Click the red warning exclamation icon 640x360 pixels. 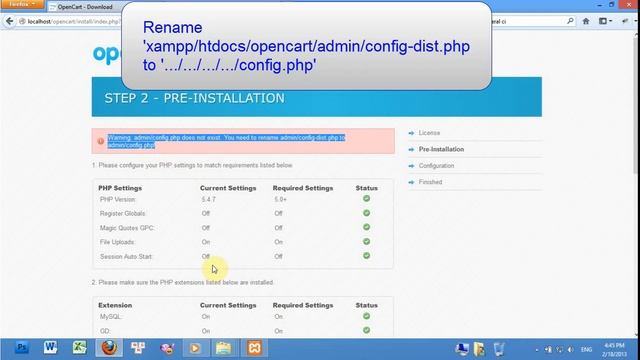[x=100, y=141]
